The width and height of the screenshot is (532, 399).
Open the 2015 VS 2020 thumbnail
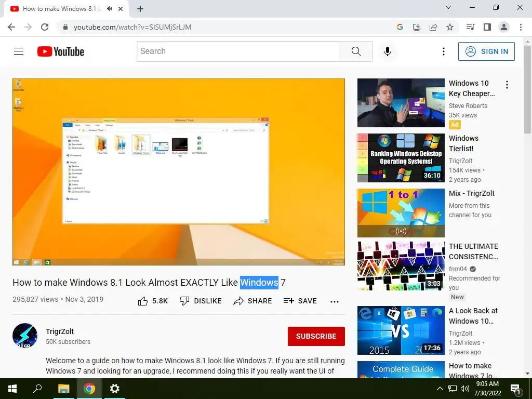pyautogui.click(x=401, y=330)
